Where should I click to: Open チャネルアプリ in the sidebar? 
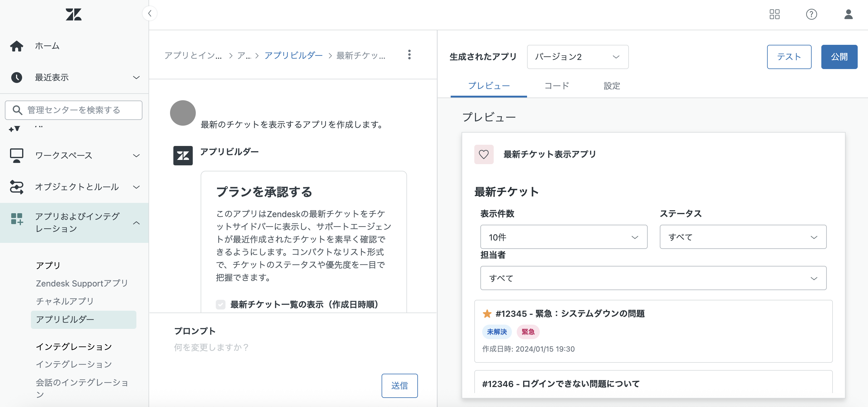point(65,301)
